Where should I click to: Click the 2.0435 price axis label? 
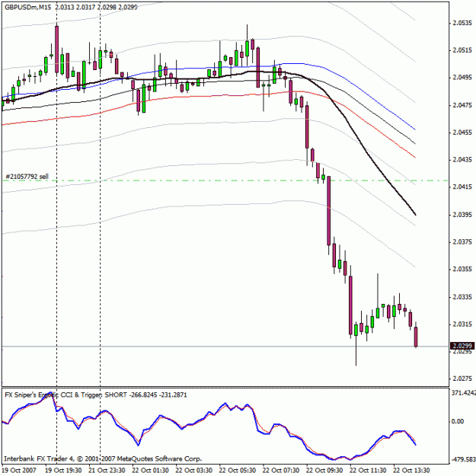pyautogui.click(x=462, y=160)
